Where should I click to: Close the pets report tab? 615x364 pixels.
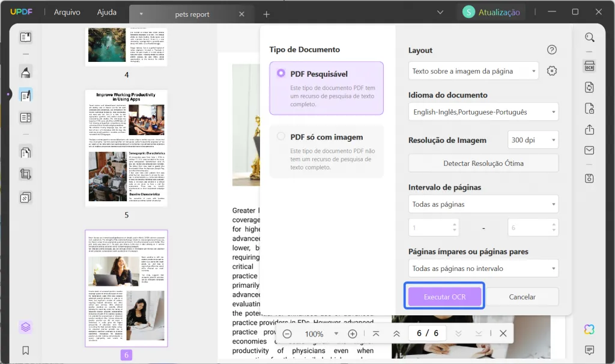tap(241, 14)
